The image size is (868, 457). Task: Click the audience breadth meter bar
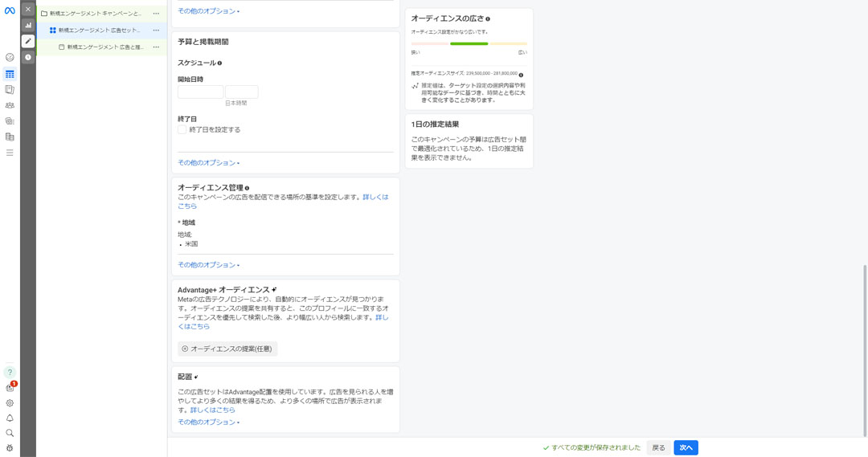pyautogui.click(x=469, y=43)
